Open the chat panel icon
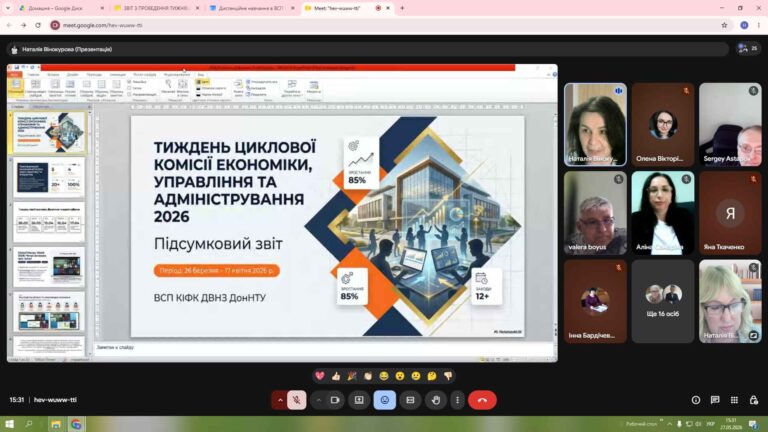Screen dimensions: 768x432 715,400
